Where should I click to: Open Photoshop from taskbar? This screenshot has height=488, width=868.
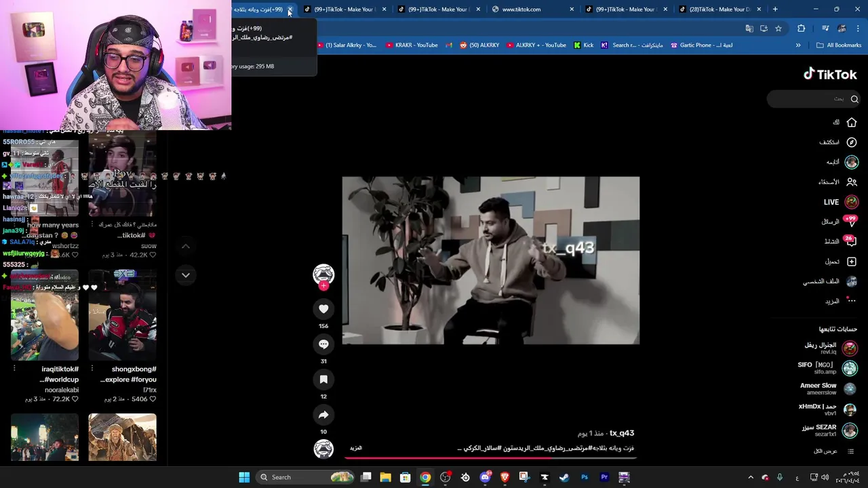pos(585,477)
